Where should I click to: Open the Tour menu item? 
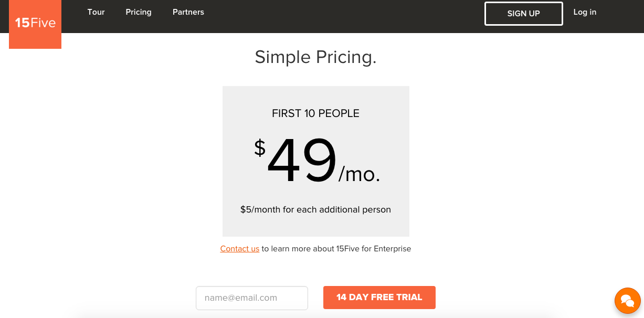point(96,12)
